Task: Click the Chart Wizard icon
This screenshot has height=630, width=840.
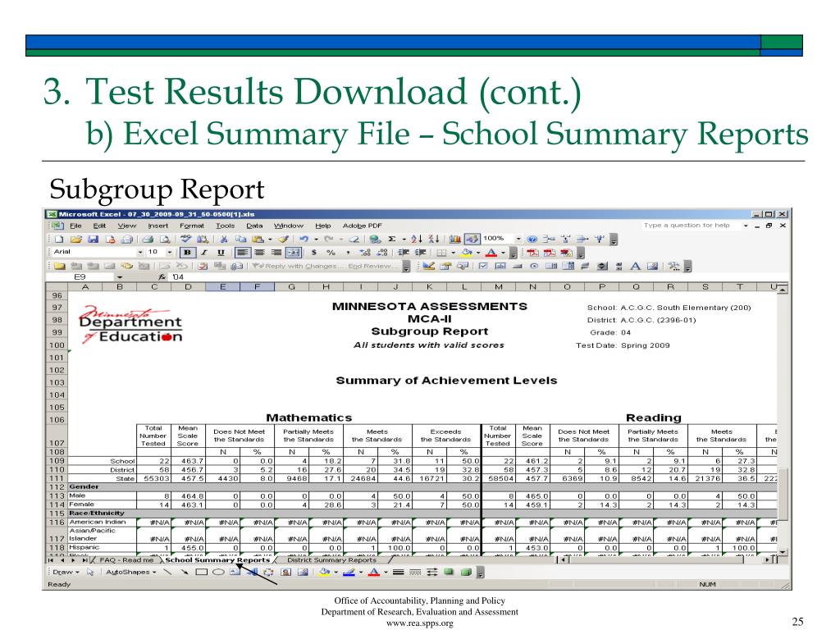Action: click(454, 239)
